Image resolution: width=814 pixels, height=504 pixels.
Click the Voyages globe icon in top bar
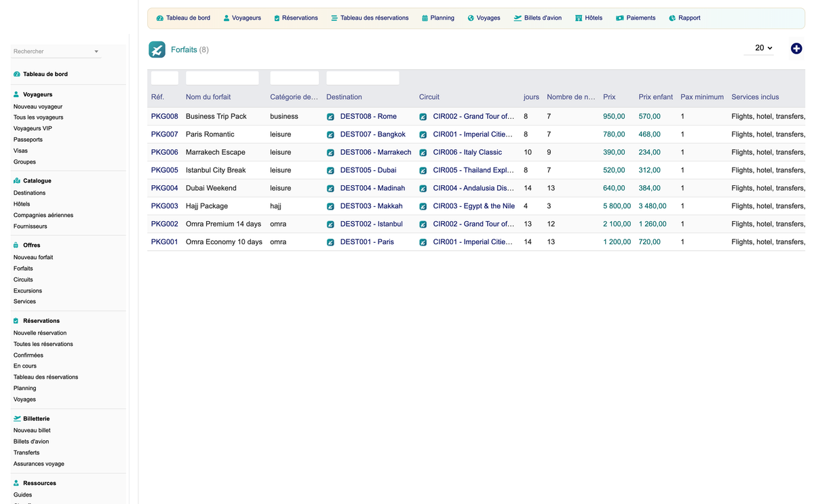point(471,18)
